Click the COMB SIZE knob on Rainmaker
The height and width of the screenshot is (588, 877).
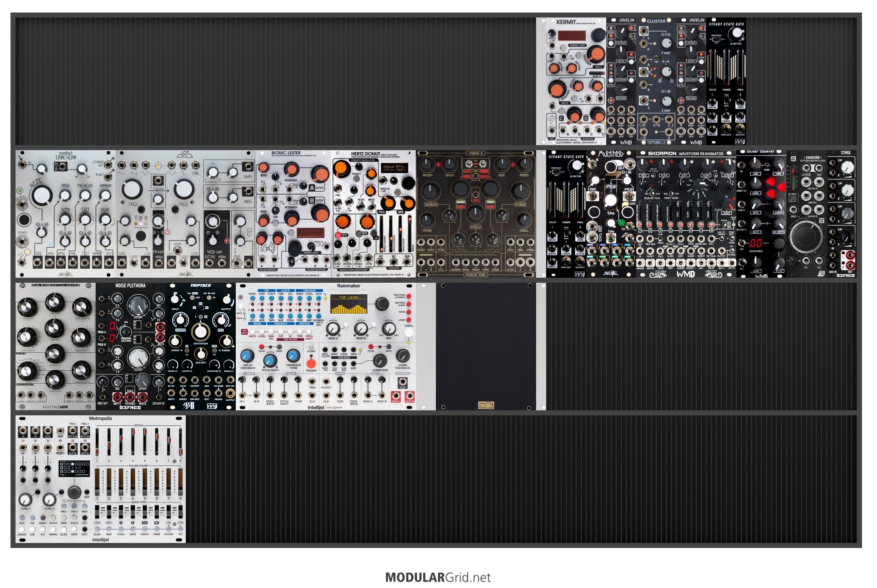(x=380, y=360)
